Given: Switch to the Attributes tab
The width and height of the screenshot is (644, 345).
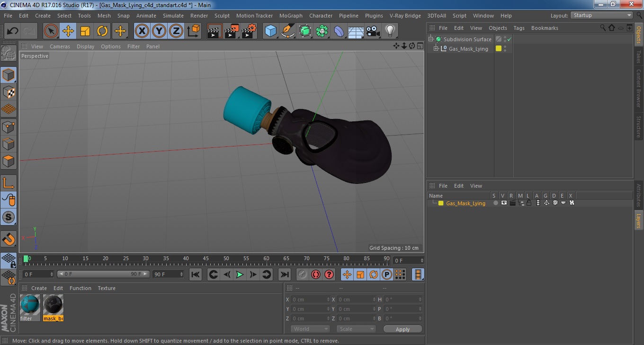Looking at the screenshot, I should pos(638,195).
